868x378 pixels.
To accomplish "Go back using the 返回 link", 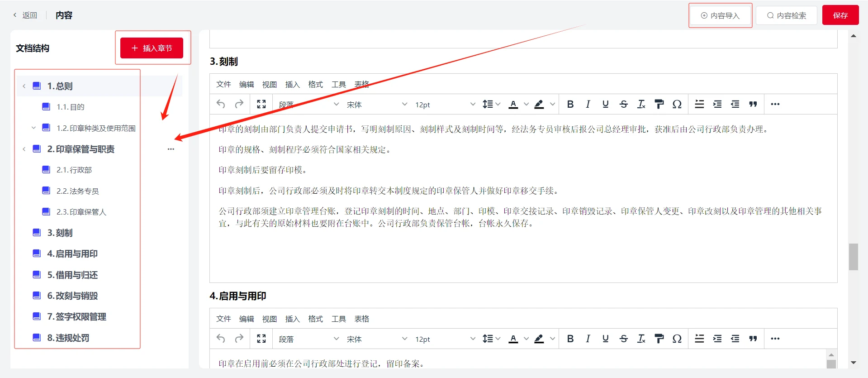I will click(25, 15).
